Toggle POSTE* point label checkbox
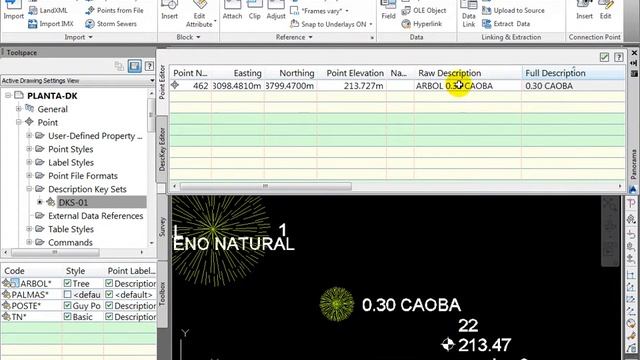Screen dimensions: 640x360 [109, 305]
